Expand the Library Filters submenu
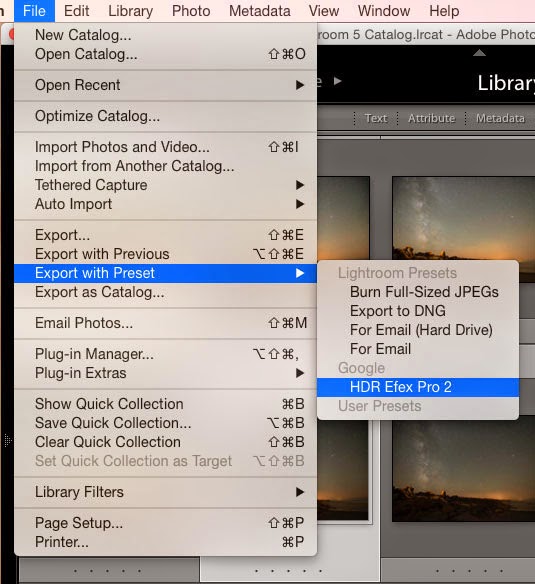 coord(165,492)
